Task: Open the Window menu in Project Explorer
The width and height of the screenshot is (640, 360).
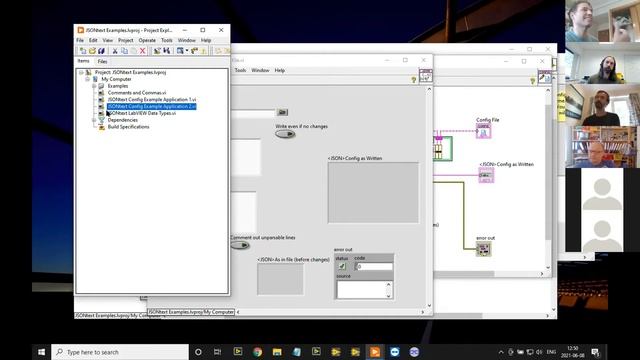Action: tap(187, 40)
